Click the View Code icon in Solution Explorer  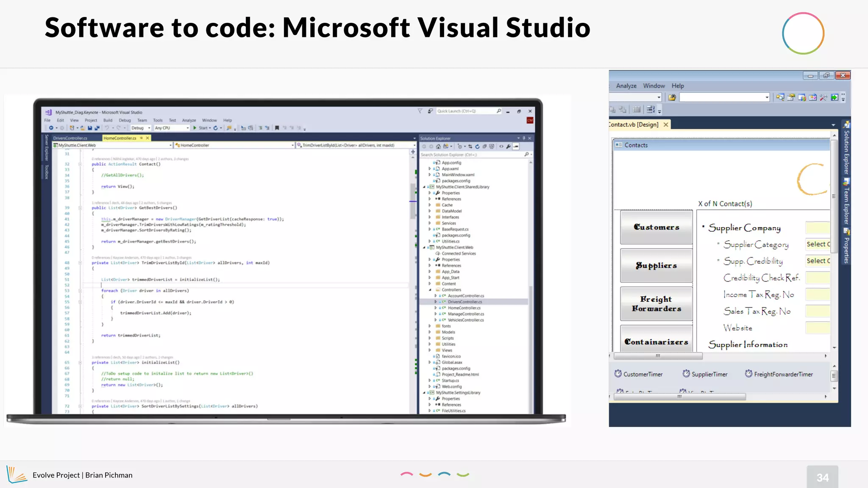pyautogui.click(x=501, y=147)
